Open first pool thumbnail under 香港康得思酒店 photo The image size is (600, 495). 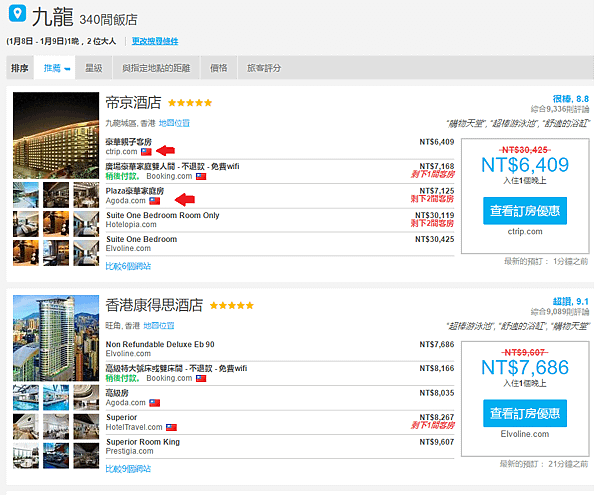(x=26, y=397)
